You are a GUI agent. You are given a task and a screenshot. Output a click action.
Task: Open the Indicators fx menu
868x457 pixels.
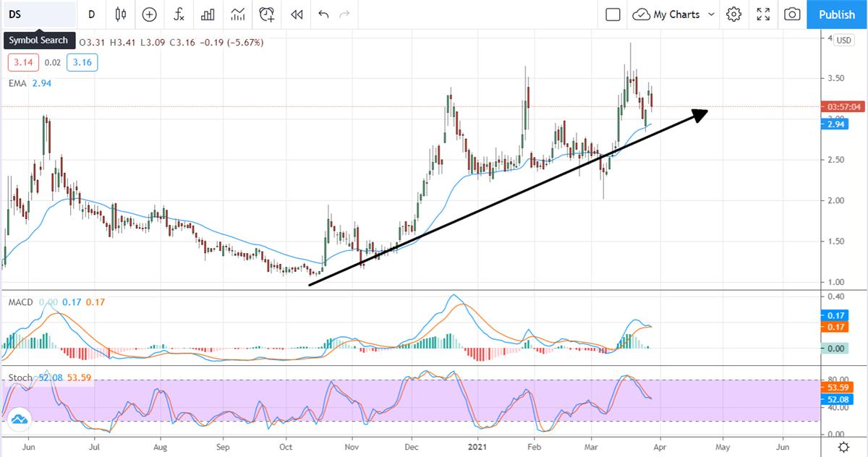(x=179, y=14)
